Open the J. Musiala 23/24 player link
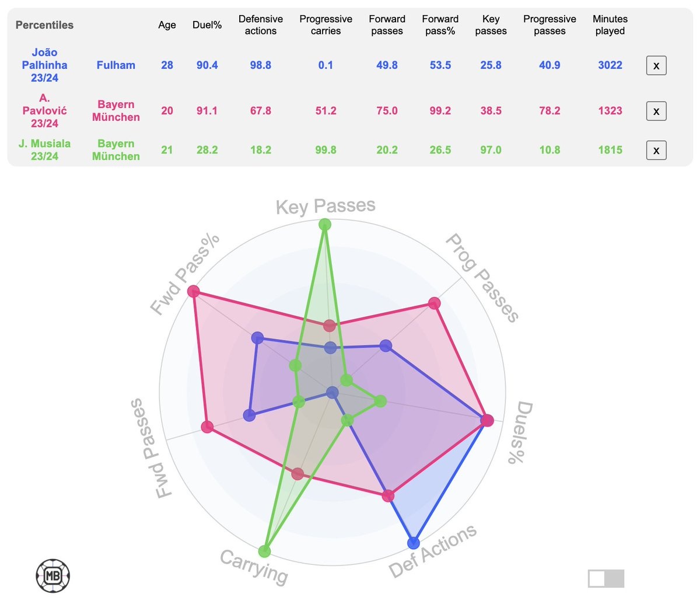Screen dimensions: 700x611 coord(44,149)
